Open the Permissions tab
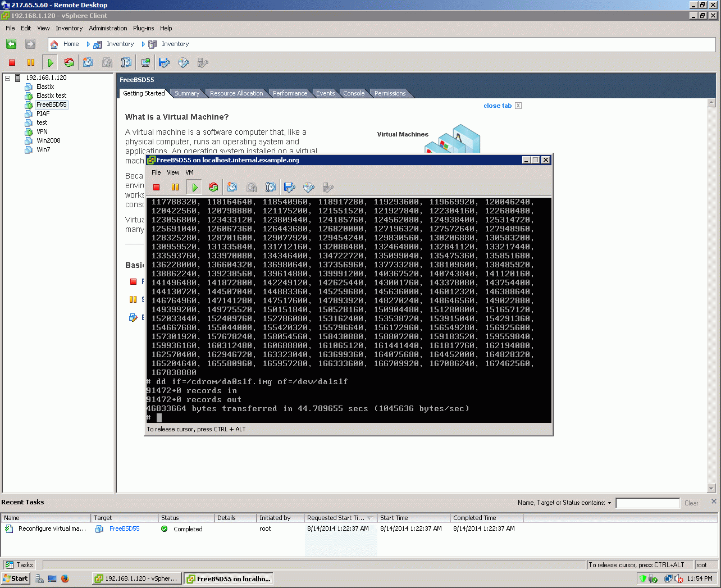Screen dimensions: 721x588 pyautogui.click(x=390, y=93)
